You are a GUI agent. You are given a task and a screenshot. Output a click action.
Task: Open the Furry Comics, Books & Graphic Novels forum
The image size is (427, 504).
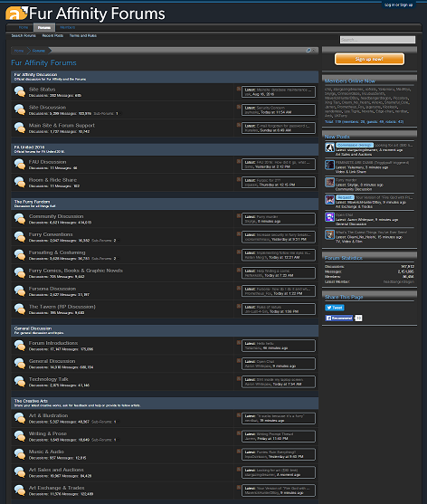pyautogui.click(x=76, y=271)
